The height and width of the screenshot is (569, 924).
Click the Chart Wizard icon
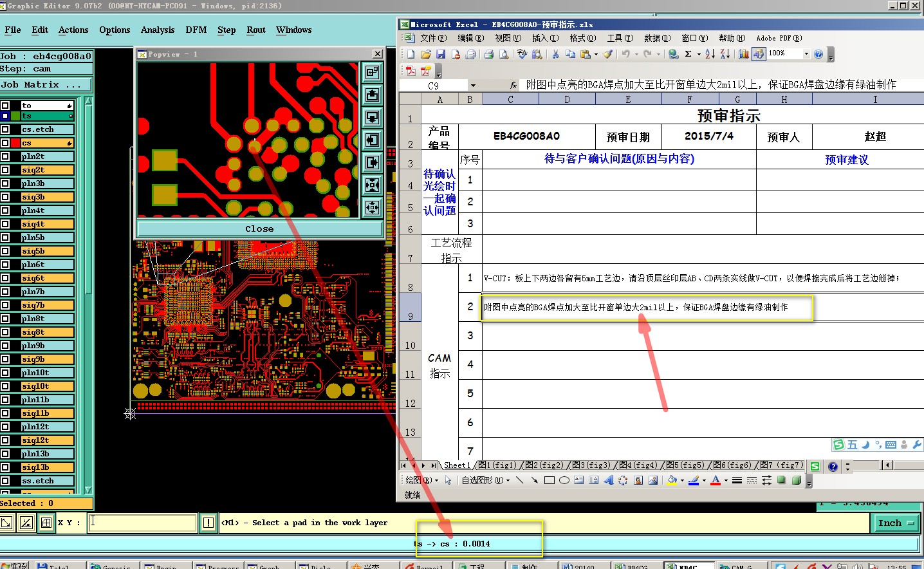(744, 54)
